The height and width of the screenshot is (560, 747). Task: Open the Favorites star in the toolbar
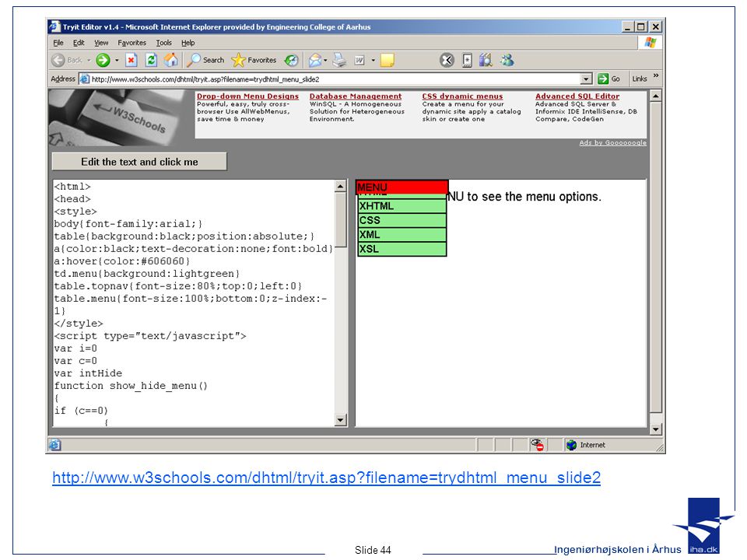pos(254,60)
